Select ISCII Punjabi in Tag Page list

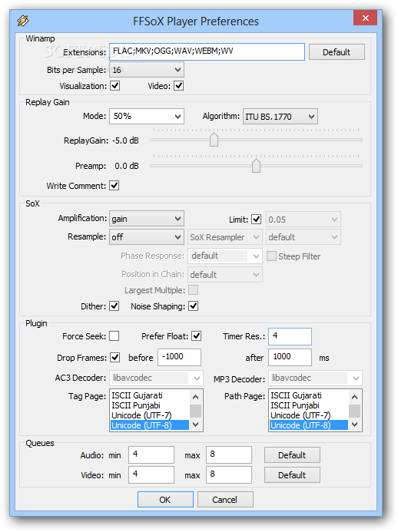(149, 405)
